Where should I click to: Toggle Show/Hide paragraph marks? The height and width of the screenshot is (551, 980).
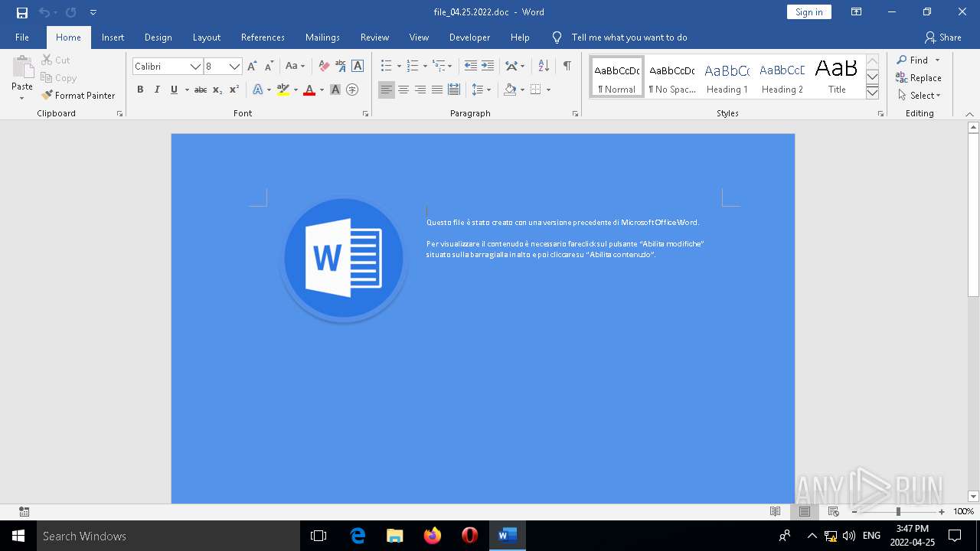567,67
